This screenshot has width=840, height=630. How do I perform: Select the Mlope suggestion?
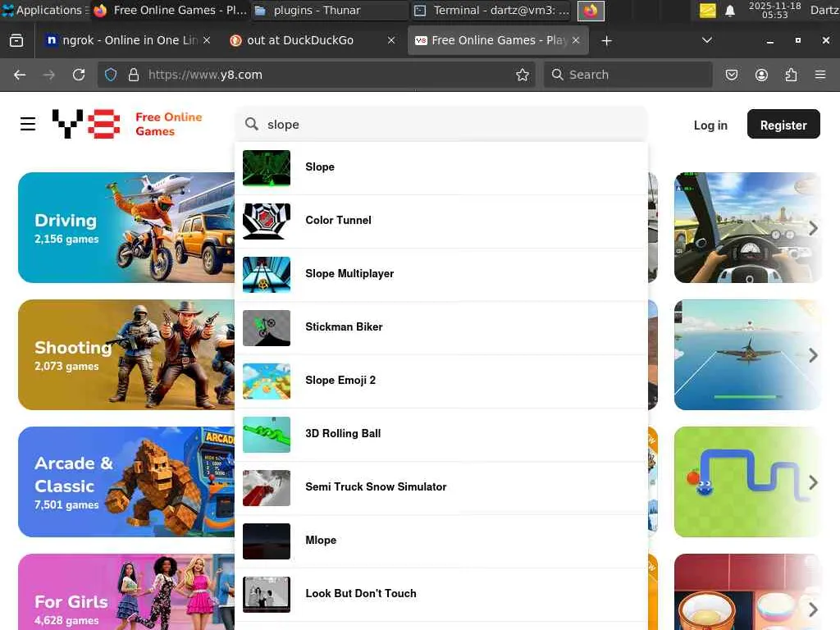coord(441,541)
